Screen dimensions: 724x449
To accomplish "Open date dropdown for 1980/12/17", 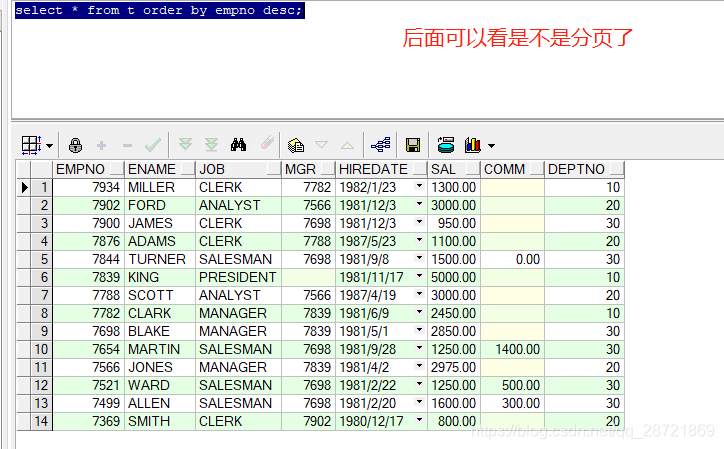I will coord(419,420).
